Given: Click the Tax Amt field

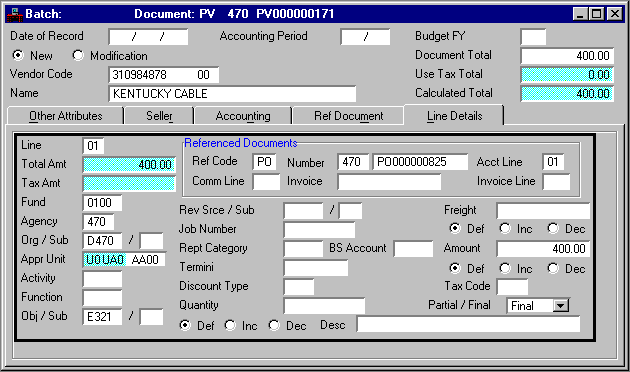Looking at the screenshot, I should (129, 184).
